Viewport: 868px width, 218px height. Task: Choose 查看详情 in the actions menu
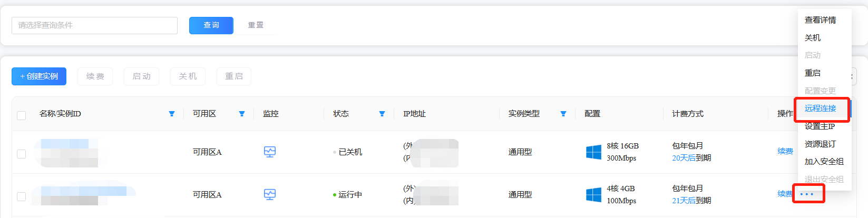tap(821, 20)
